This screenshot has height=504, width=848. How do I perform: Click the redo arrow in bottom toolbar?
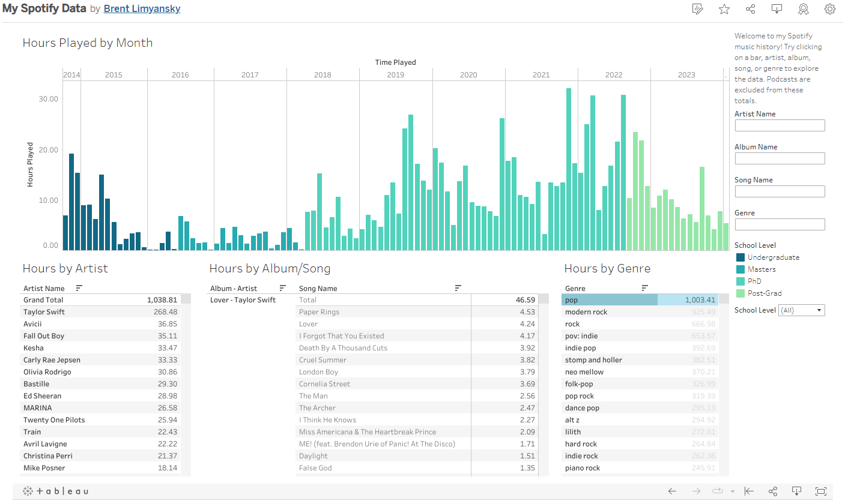[x=696, y=491]
